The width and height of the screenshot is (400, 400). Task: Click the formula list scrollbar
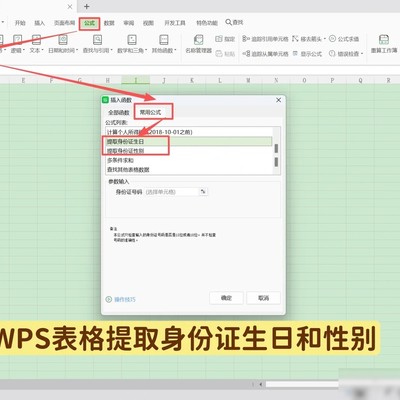276,151
